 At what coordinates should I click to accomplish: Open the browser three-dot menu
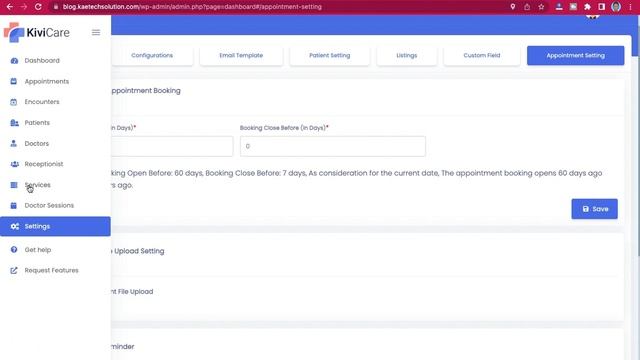(x=631, y=7)
